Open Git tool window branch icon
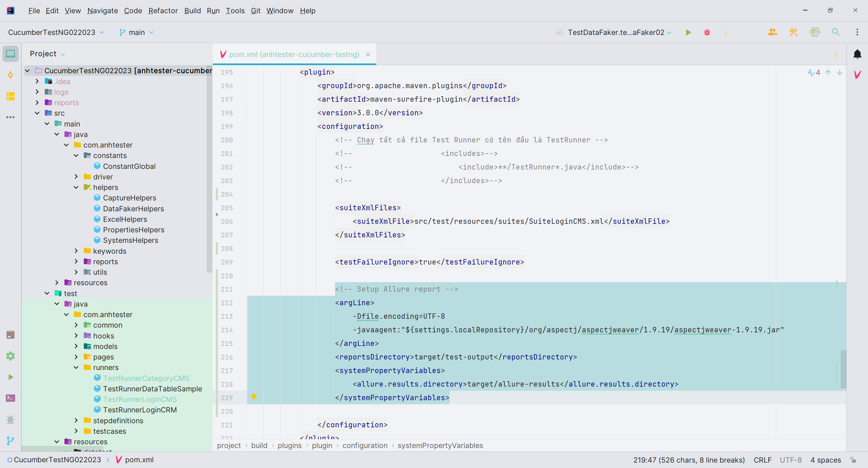Viewport: 868px width, 468px height. (11, 441)
